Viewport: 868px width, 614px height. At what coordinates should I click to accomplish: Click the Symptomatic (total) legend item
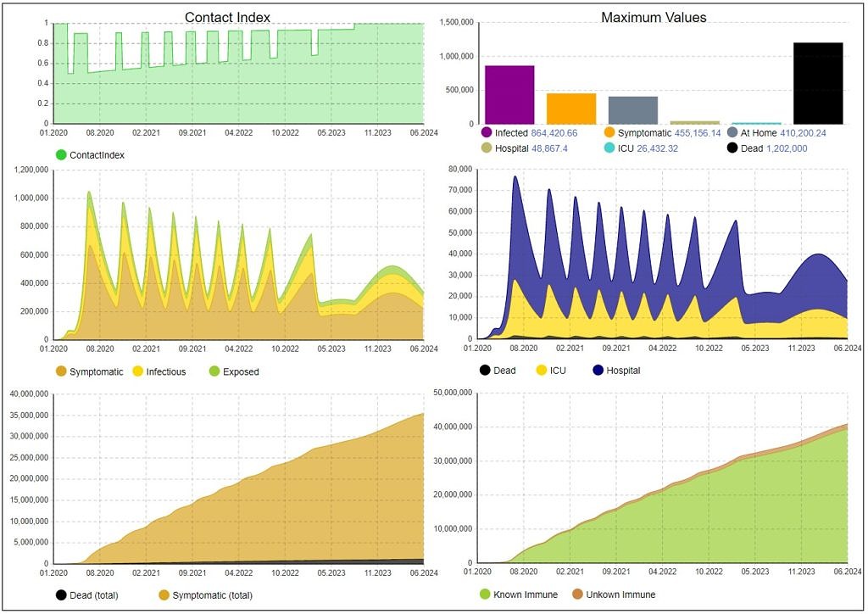pos(205,595)
